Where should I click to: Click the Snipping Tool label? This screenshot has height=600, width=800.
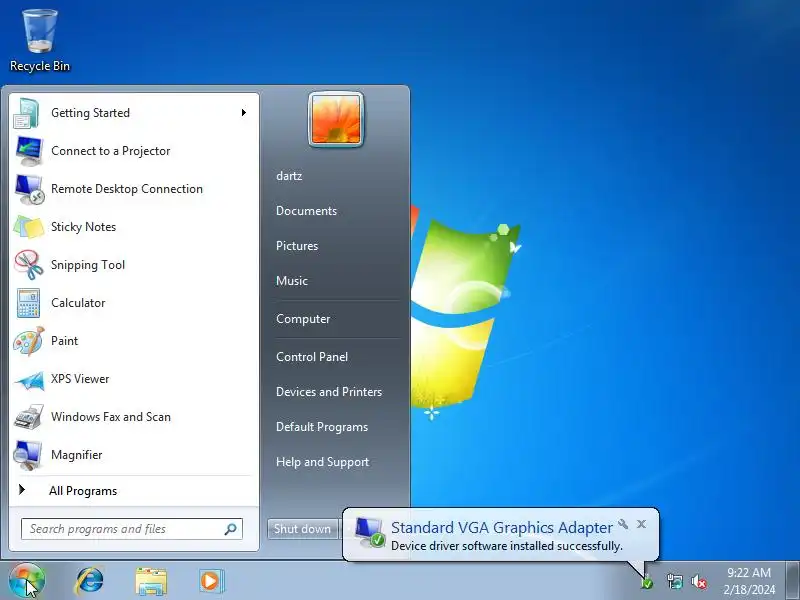click(x=88, y=265)
